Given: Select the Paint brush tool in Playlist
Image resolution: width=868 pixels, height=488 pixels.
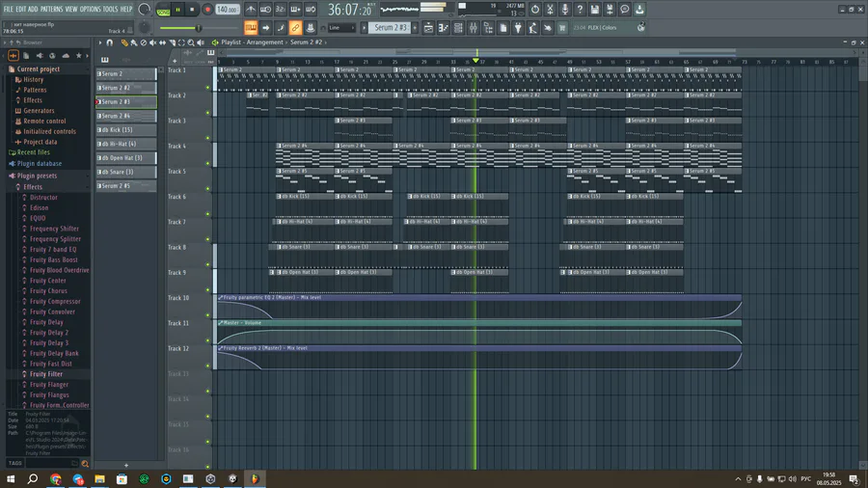Looking at the screenshot, I should tap(133, 42).
